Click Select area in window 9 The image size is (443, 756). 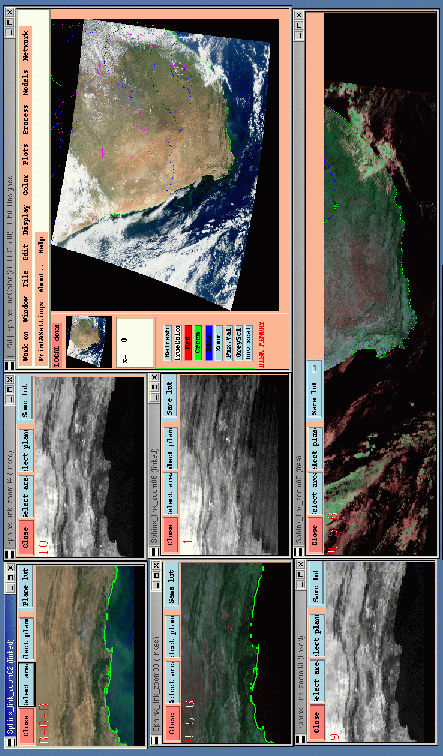point(316,683)
